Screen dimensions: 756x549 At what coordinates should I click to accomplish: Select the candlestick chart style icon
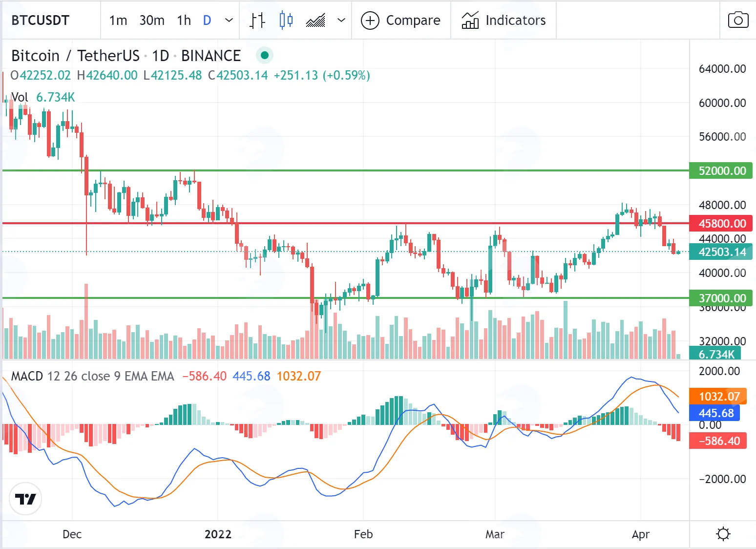286,21
